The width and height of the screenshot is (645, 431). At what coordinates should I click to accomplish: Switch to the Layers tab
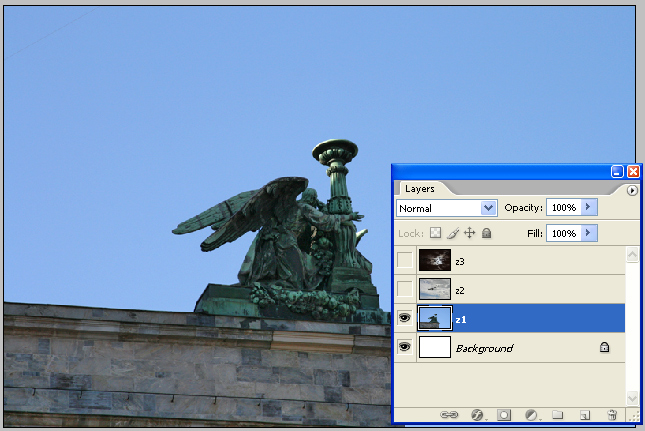[420, 189]
